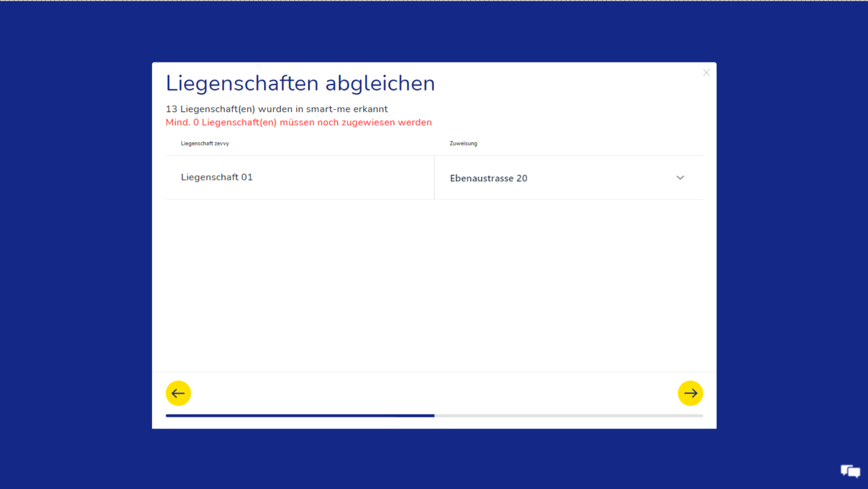
Task: Click the empty white area below the table row
Action: (x=434, y=285)
